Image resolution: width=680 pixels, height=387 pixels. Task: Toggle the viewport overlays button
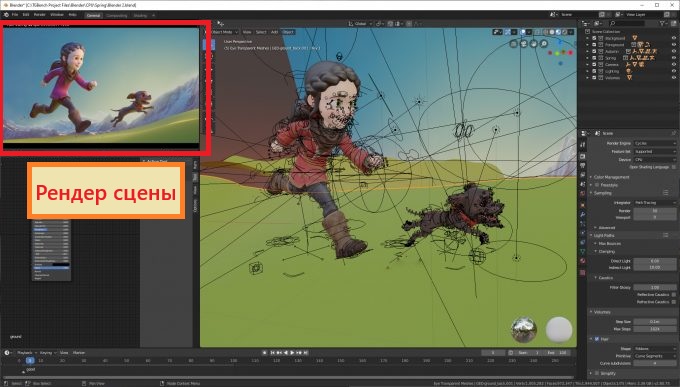coord(523,32)
